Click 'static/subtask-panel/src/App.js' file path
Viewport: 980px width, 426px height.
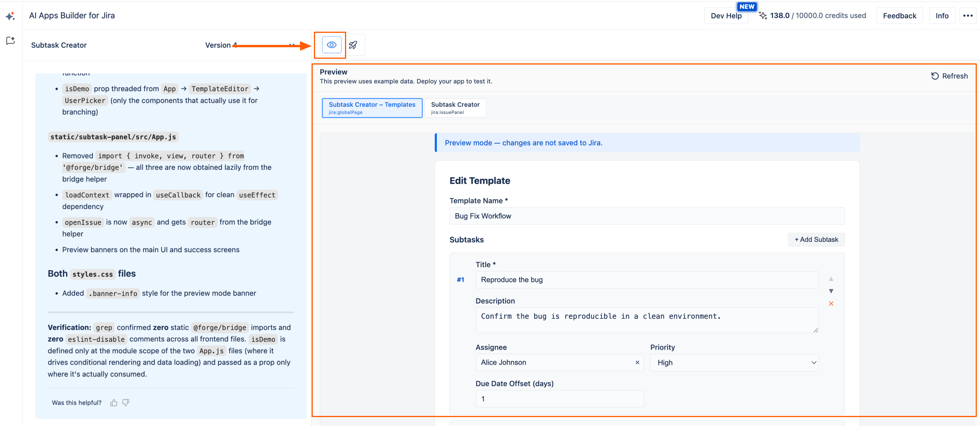coord(113,137)
